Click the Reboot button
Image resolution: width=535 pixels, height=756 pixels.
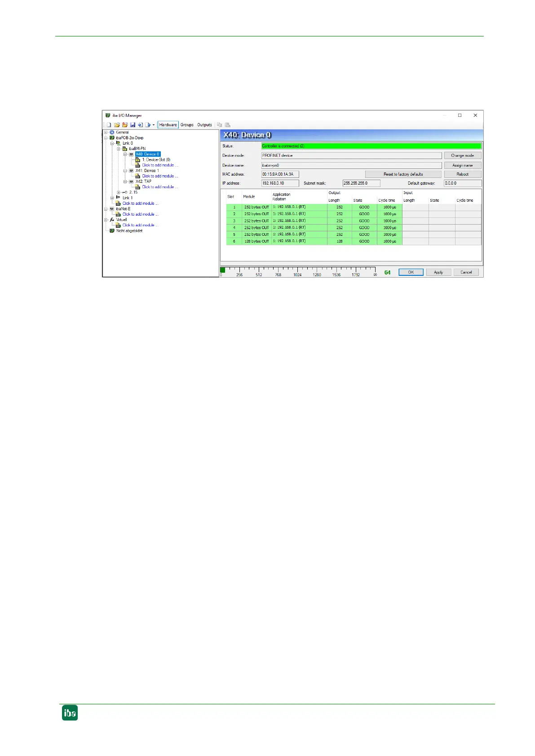pos(463,174)
